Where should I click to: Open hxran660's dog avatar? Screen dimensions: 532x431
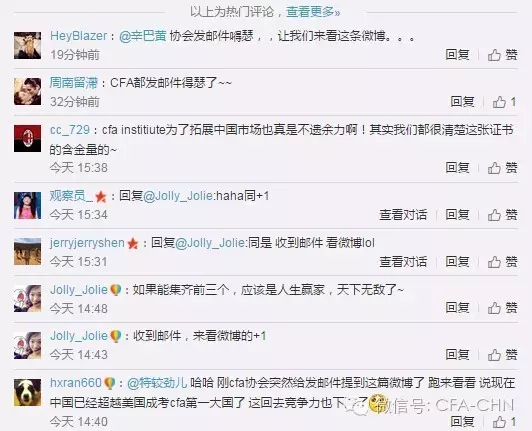[27, 393]
